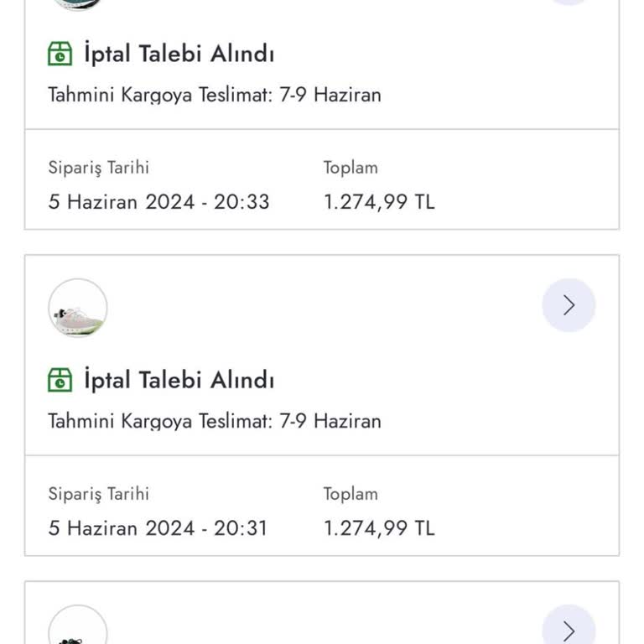Open the pink shoe product thumbnail

pyautogui.click(x=78, y=309)
